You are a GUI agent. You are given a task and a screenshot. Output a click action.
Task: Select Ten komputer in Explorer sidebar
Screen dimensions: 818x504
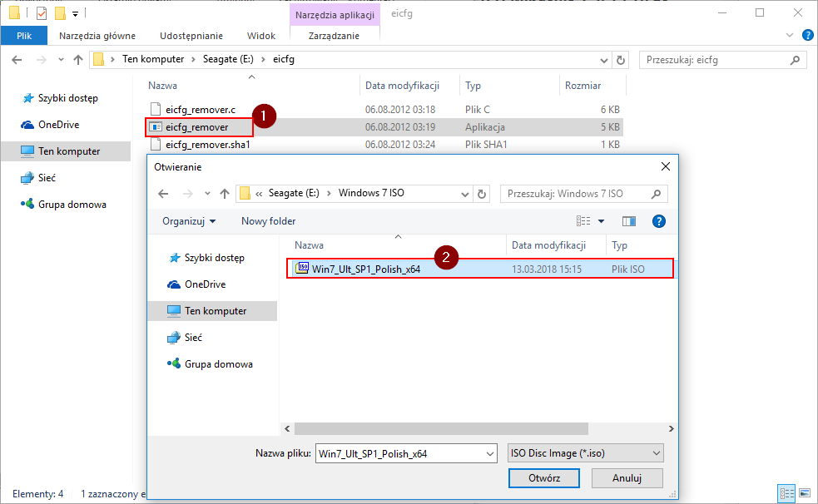click(x=66, y=151)
